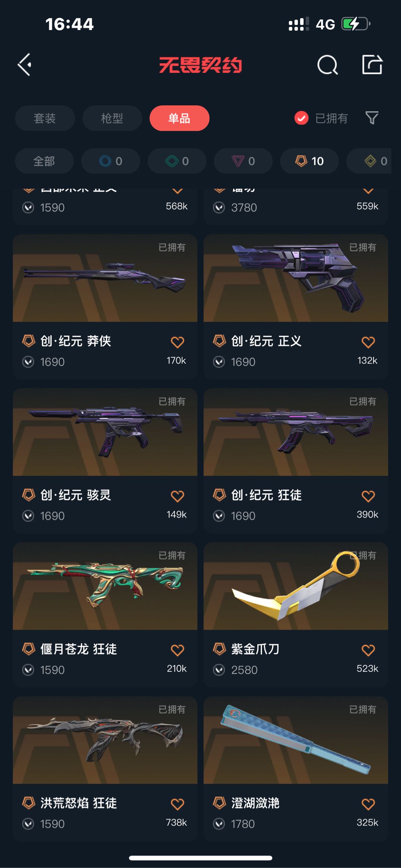401x868 pixels.
Task: Select blue circle tier filter
Action: click(111, 161)
